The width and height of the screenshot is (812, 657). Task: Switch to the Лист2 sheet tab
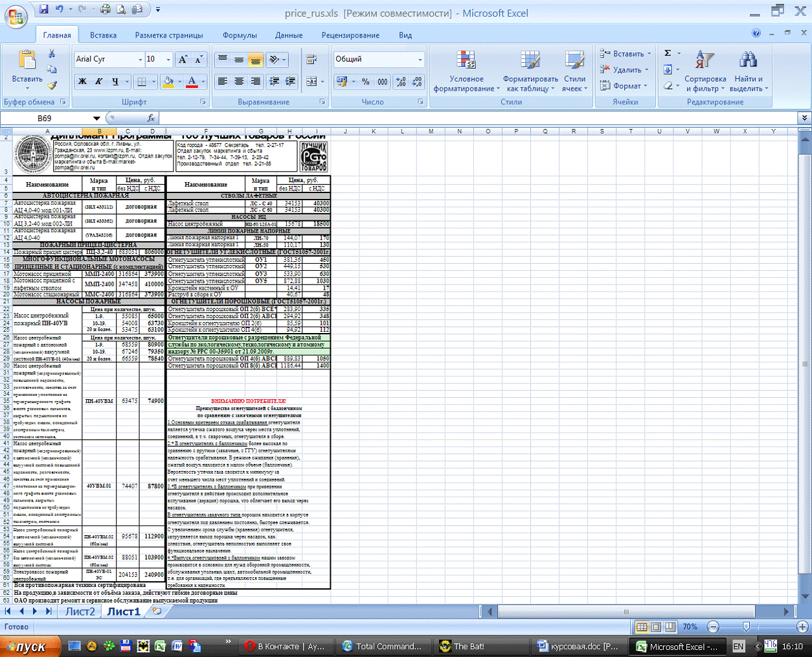click(x=80, y=611)
